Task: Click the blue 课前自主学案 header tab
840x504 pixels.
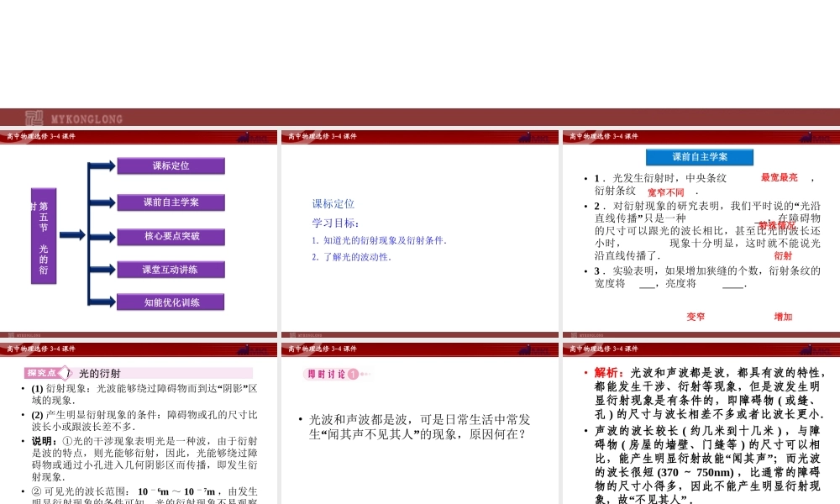Action: [x=699, y=157]
